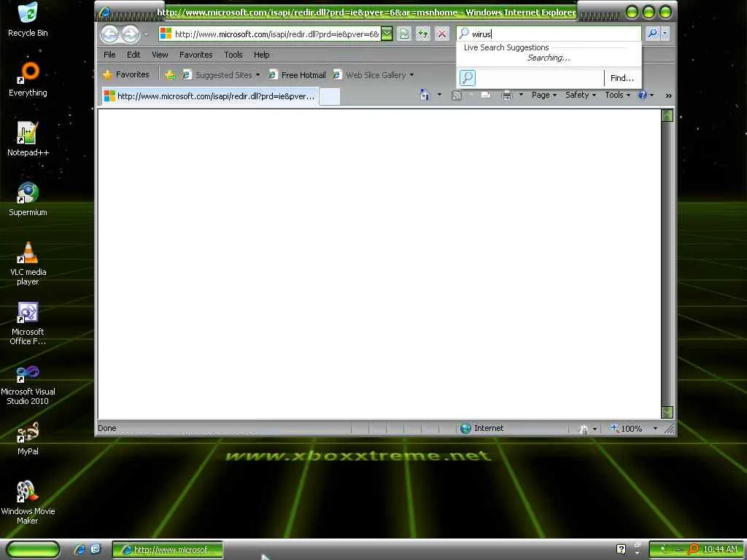
Task: Open the zoom level dropdown arrow
Action: [x=655, y=429]
